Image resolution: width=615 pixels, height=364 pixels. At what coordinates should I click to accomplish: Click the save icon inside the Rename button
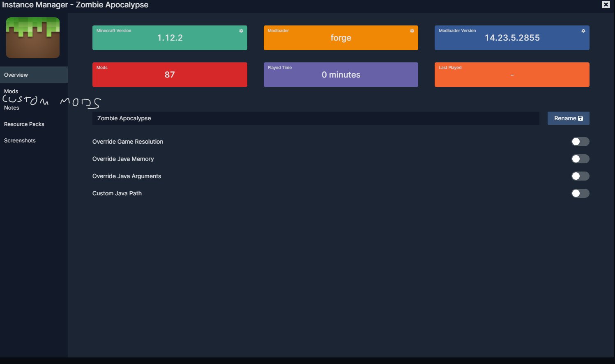tap(581, 118)
